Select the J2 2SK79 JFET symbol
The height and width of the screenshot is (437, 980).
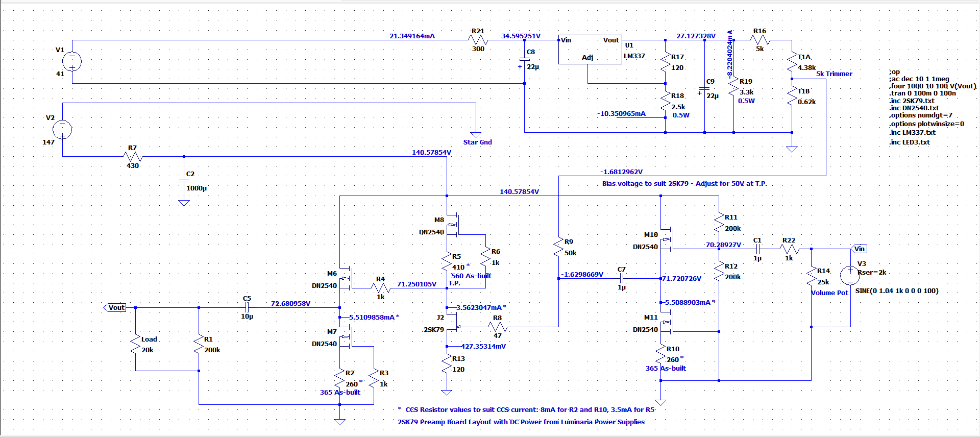pos(452,322)
